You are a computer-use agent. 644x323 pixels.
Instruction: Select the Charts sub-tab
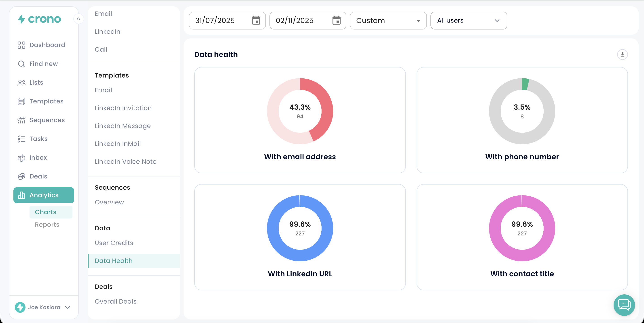click(x=45, y=212)
